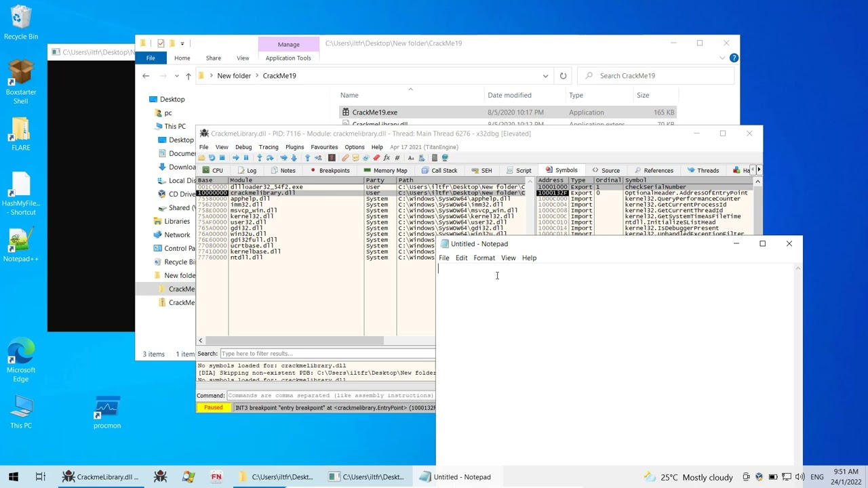Image resolution: width=868 pixels, height=488 pixels.
Task: Select the FLARE folder on desktop
Action: (x=20, y=134)
